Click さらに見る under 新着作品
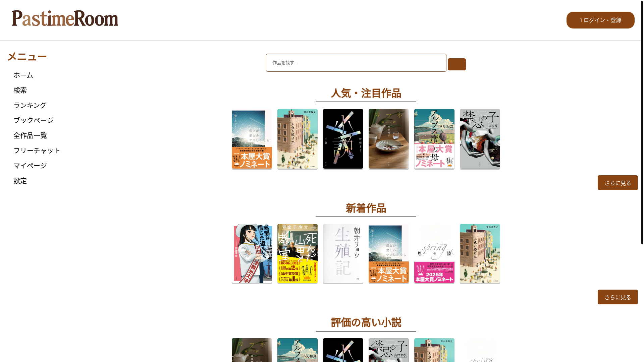This screenshot has width=644, height=362. (618, 297)
